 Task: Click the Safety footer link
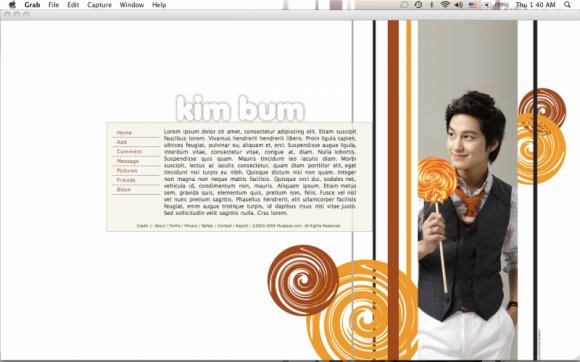tap(207, 226)
